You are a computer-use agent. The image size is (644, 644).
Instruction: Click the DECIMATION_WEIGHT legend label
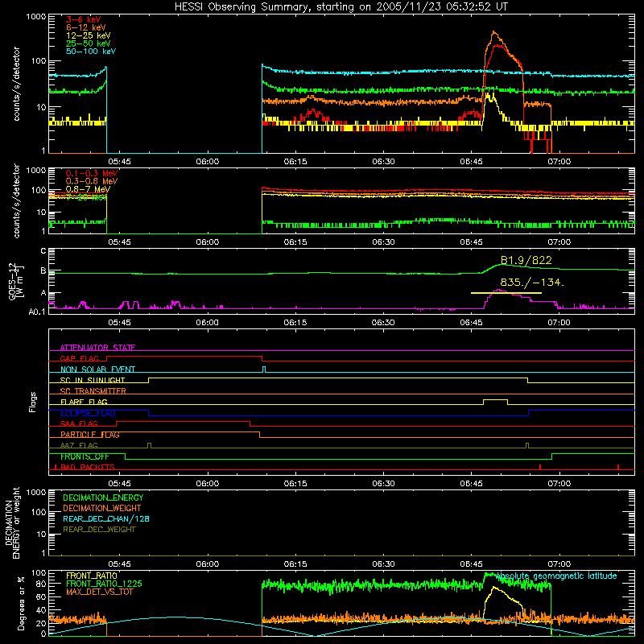[102, 509]
